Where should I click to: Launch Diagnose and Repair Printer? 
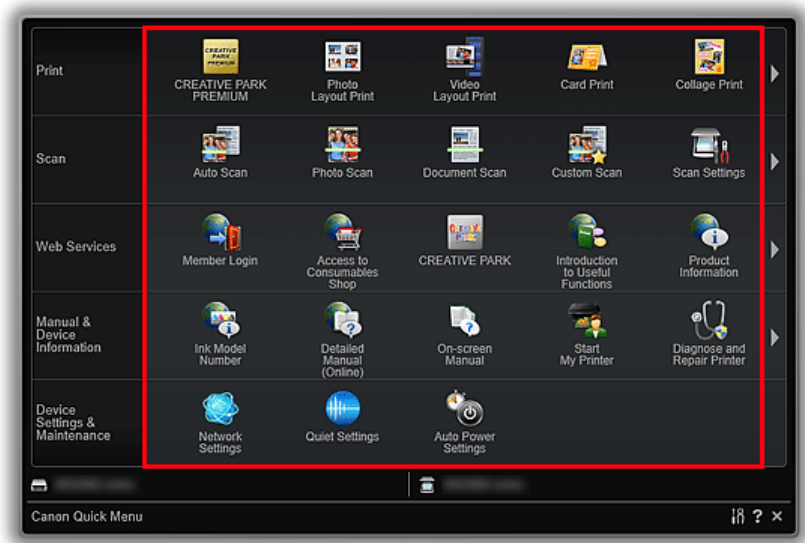pos(708,322)
